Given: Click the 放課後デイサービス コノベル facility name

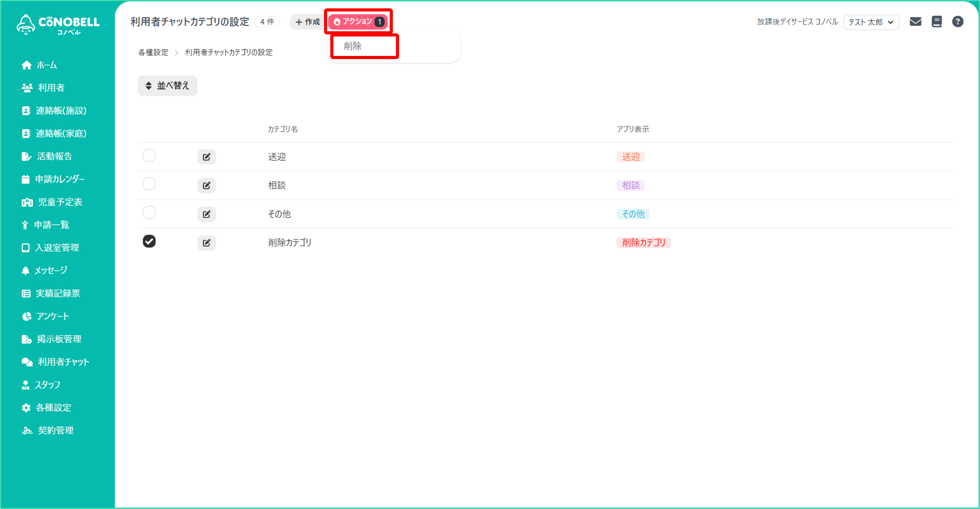Looking at the screenshot, I should [x=797, y=22].
